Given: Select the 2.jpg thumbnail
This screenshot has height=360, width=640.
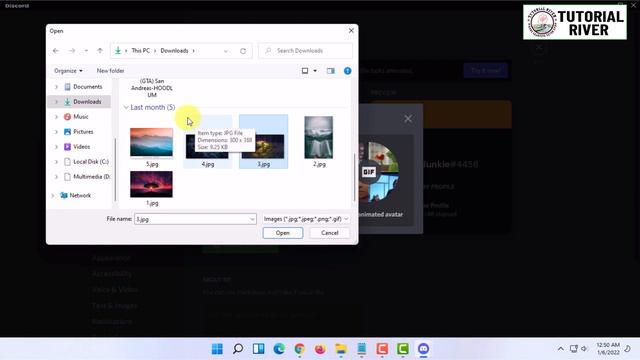Looking at the screenshot, I should [x=319, y=137].
